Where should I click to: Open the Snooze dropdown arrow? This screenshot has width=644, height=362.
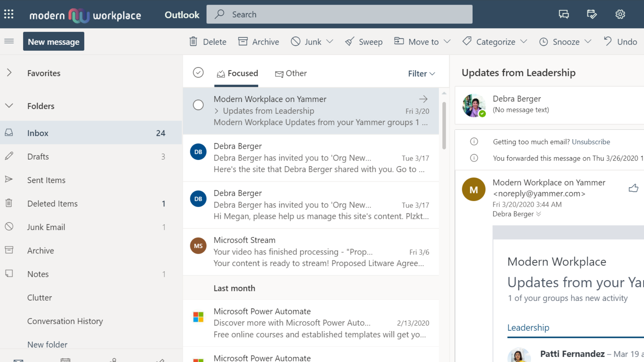tap(588, 41)
